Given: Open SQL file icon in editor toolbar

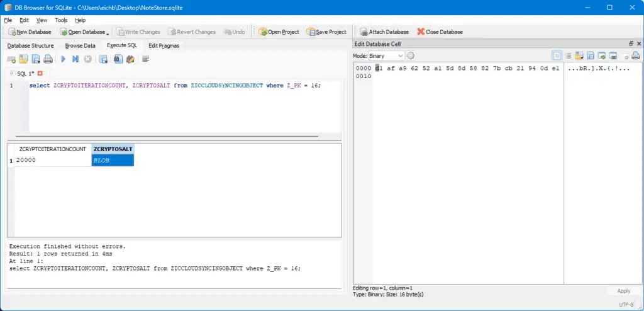Looking at the screenshot, I should (23, 59).
